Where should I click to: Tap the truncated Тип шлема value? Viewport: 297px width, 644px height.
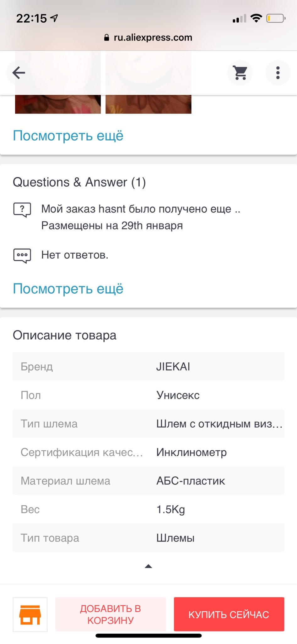tap(219, 424)
